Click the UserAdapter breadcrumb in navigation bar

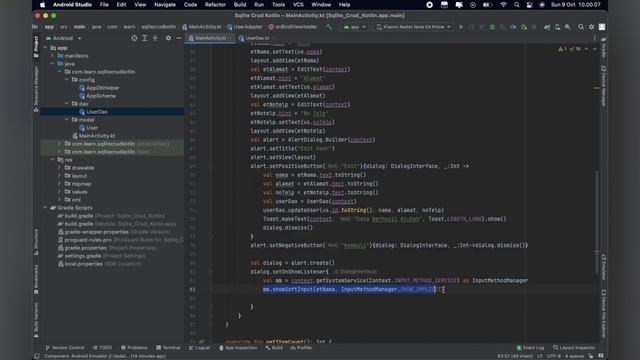(x=245, y=27)
